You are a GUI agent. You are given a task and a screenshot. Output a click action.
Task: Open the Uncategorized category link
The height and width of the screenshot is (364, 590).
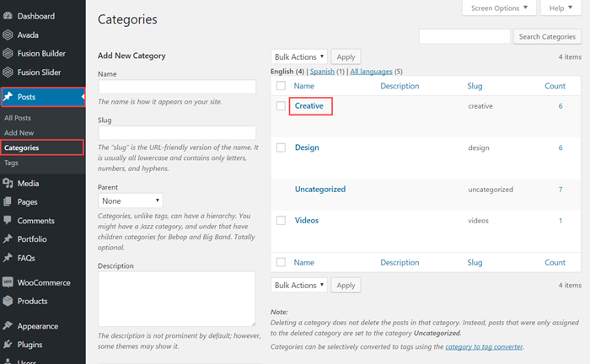tap(319, 189)
